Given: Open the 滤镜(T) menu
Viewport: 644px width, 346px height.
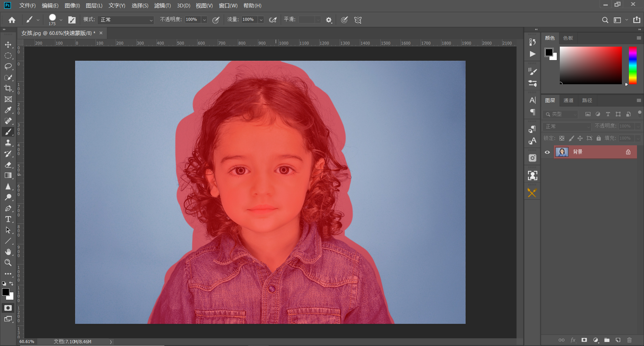Looking at the screenshot, I should pos(162,6).
